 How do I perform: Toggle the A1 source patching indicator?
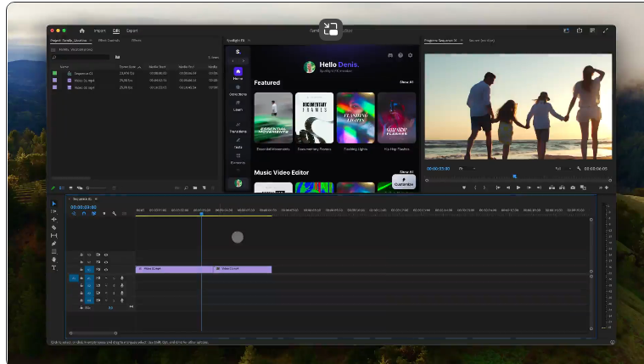tap(74, 277)
